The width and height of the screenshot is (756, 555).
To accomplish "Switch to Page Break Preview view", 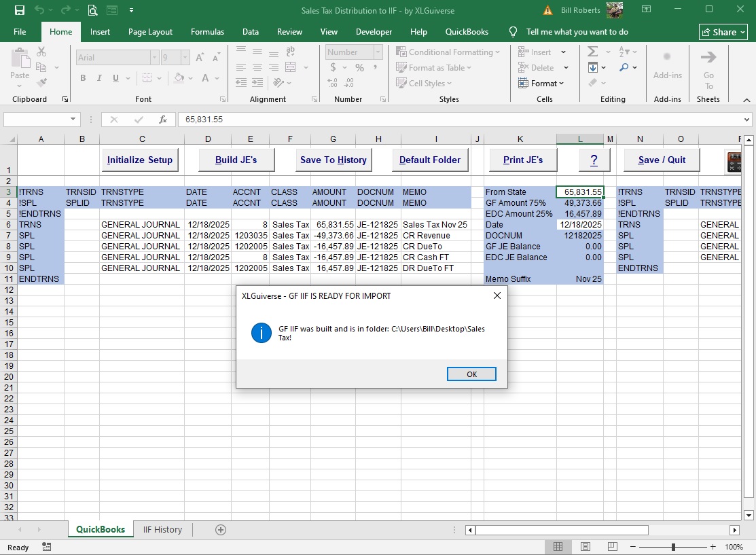I will (611, 547).
